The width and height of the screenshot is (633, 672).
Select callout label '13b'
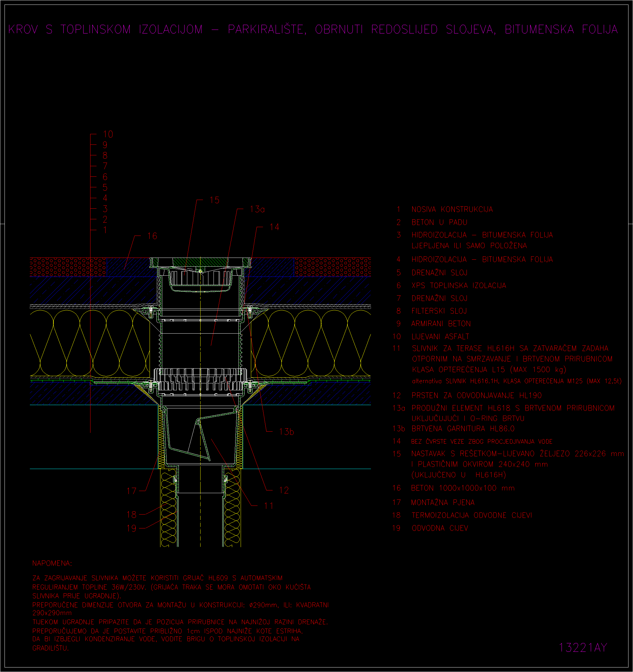[x=286, y=432]
